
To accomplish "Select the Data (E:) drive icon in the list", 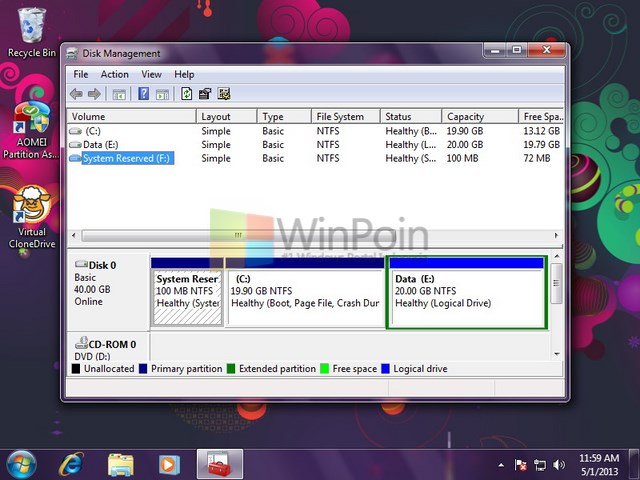I will point(76,144).
